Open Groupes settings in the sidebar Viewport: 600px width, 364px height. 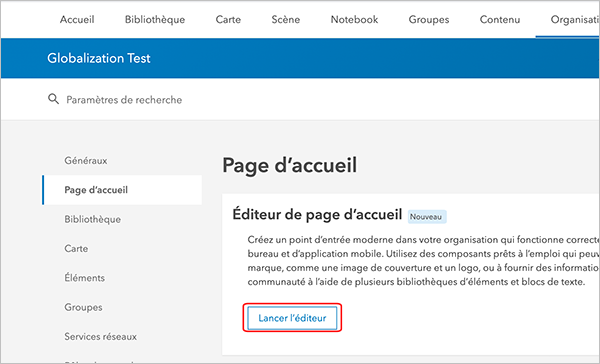click(x=83, y=307)
